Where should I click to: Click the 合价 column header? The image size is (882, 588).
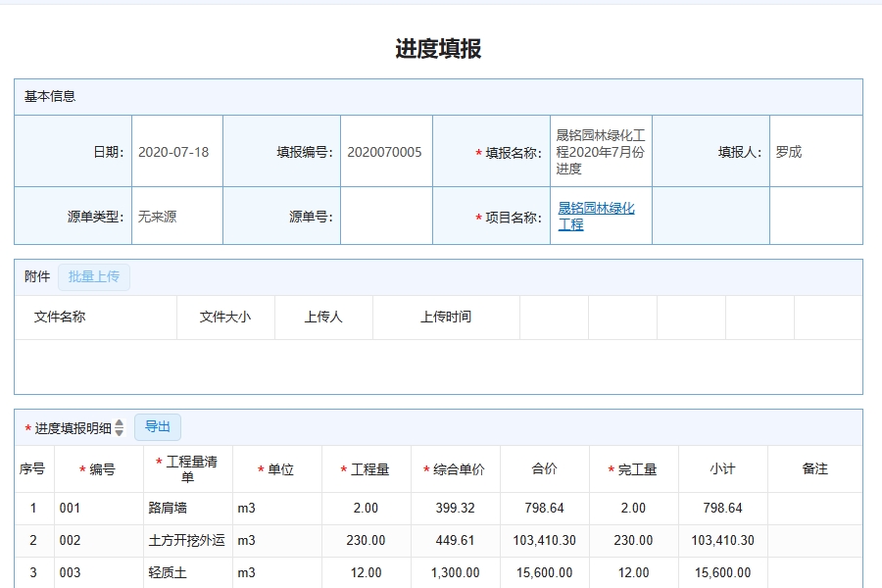coord(545,468)
